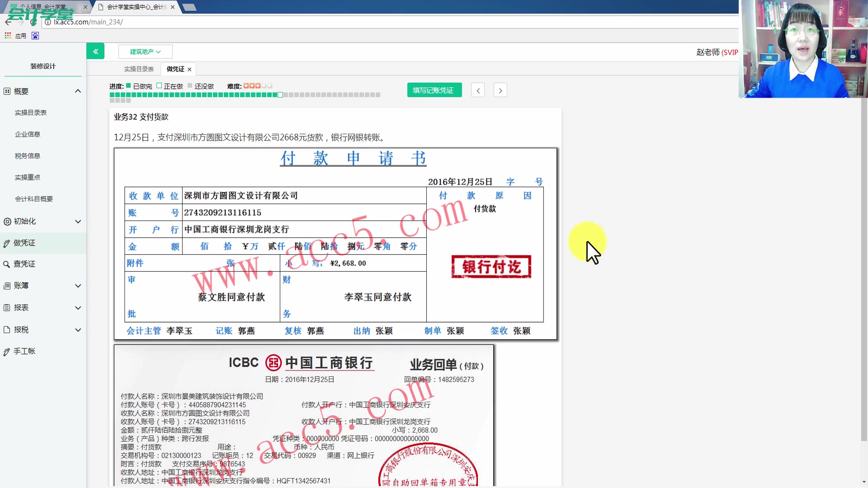Go to previous business with left arrow
Image resolution: width=868 pixels, height=488 pixels.
pos(478,90)
